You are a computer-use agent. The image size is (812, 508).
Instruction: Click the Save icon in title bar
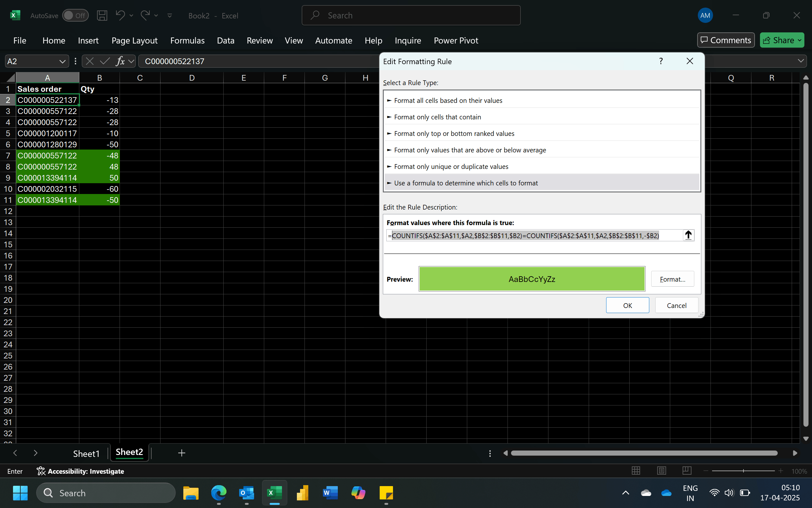coord(102,16)
